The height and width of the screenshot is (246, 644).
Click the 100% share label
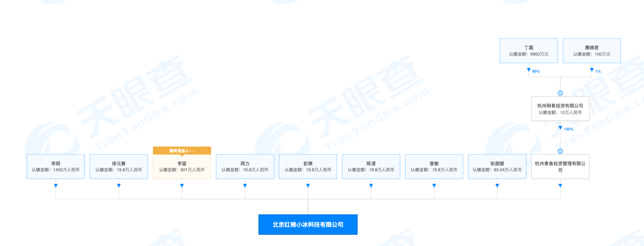tap(569, 129)
